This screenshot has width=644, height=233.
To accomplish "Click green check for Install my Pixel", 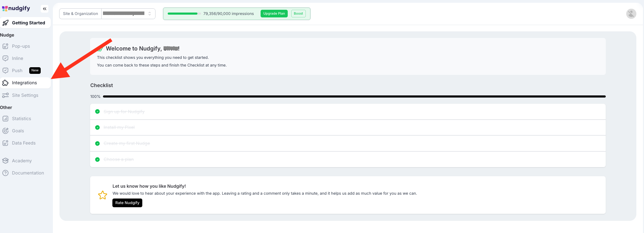I will click(97, 127).
